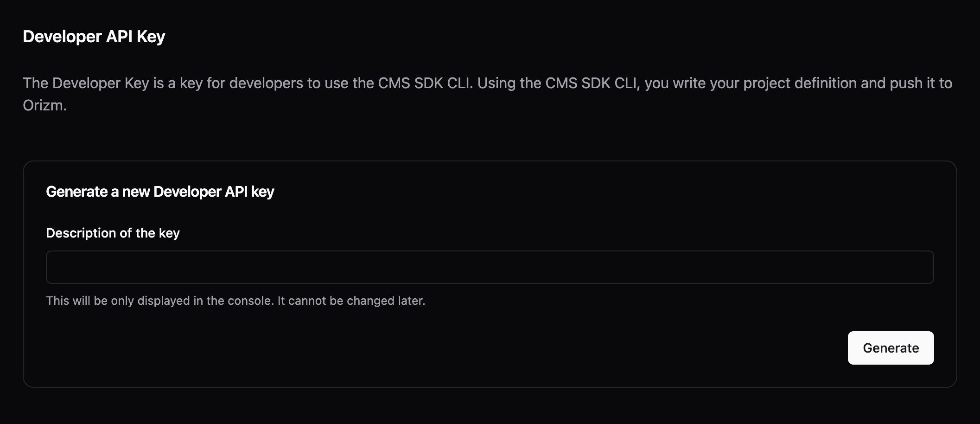Click the helper text below the description field
980x424 pixels.
(235, 301)
